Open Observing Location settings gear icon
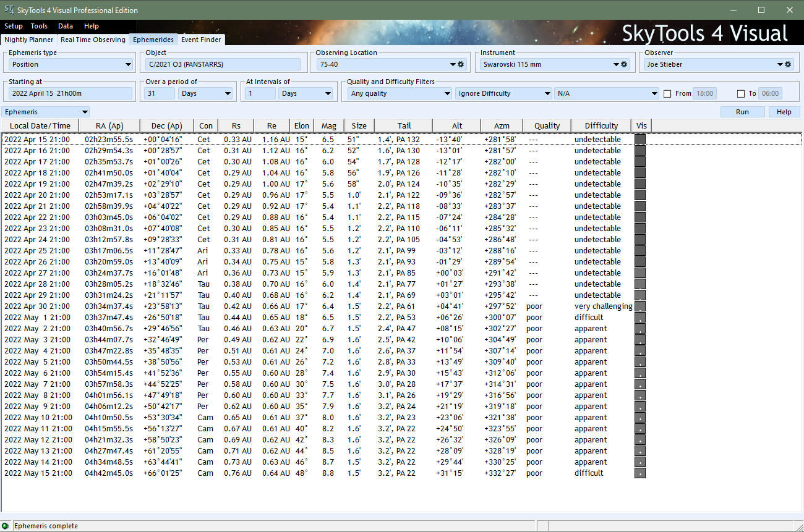 tap(461, 64)
